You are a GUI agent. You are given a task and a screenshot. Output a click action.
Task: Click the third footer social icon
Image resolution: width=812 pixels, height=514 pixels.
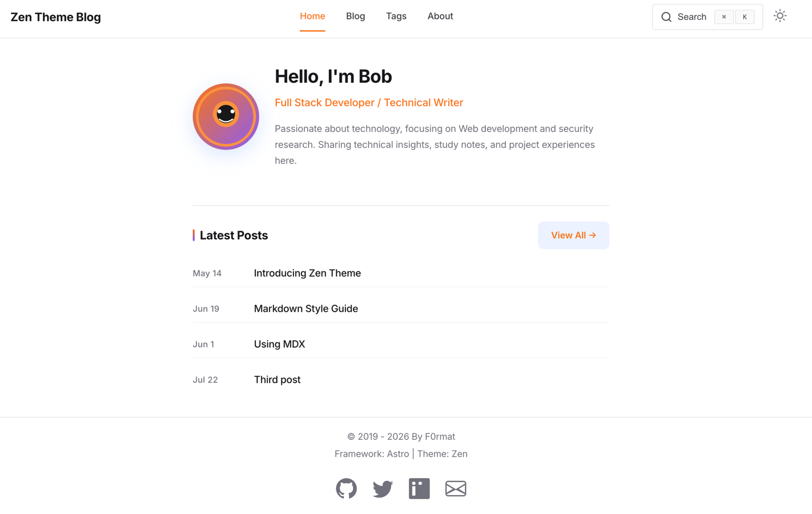419,488
